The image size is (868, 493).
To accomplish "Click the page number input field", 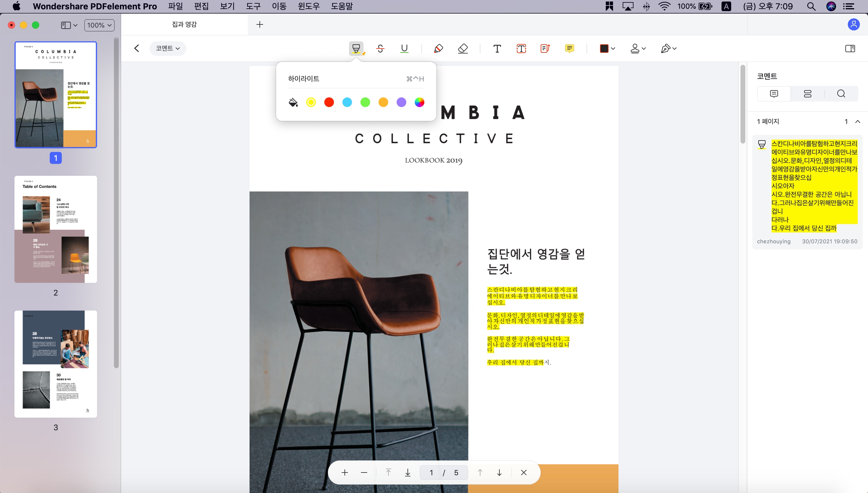I will point(431,473).
